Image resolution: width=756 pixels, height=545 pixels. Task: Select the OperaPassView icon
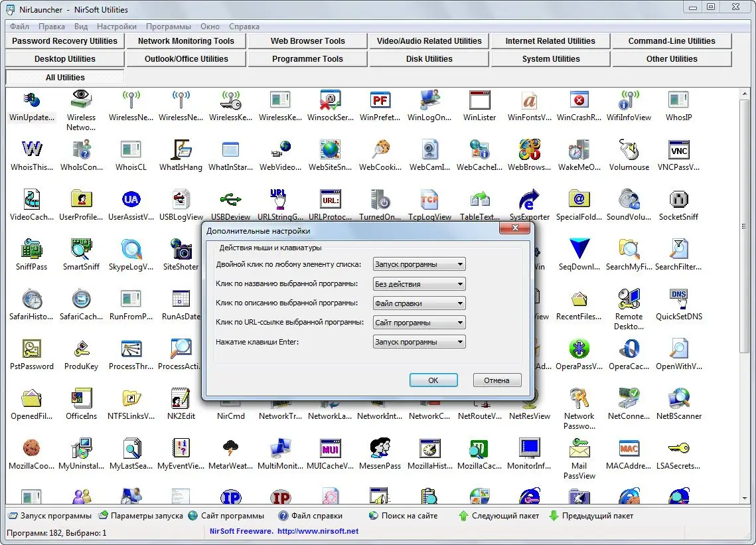point(579,349)
